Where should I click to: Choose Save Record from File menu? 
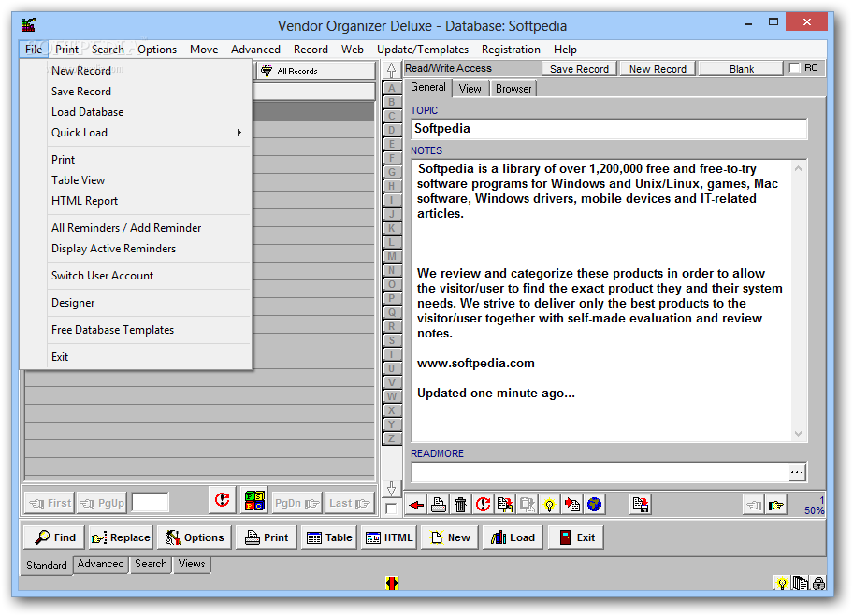pos(150,92)
